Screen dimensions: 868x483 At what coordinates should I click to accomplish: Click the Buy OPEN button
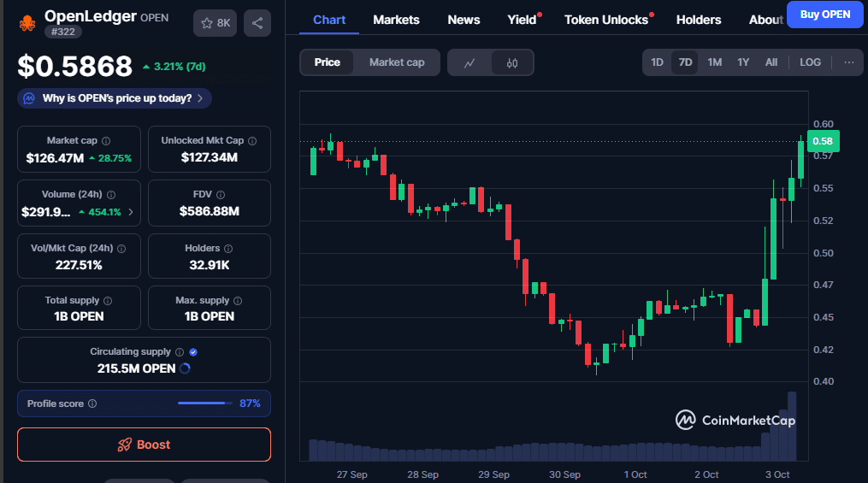tap(825, 15)
